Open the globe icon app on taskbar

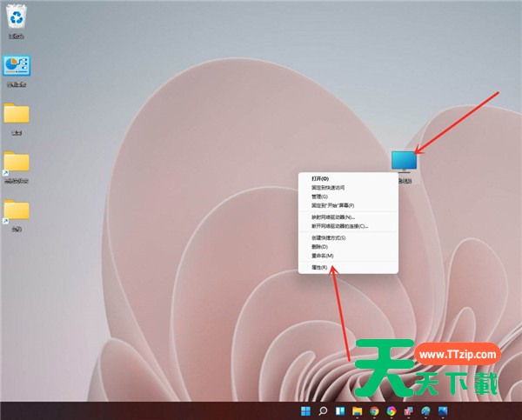click(x=425, y=411)
